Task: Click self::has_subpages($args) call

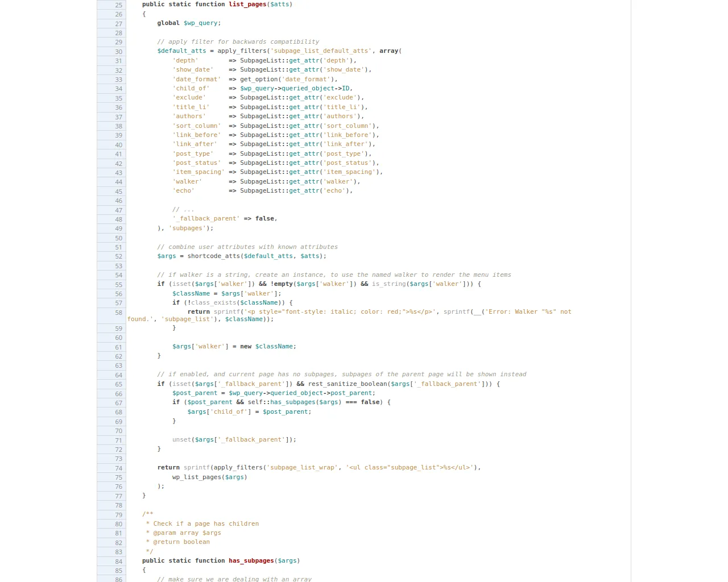Action: tap(295, 402)
